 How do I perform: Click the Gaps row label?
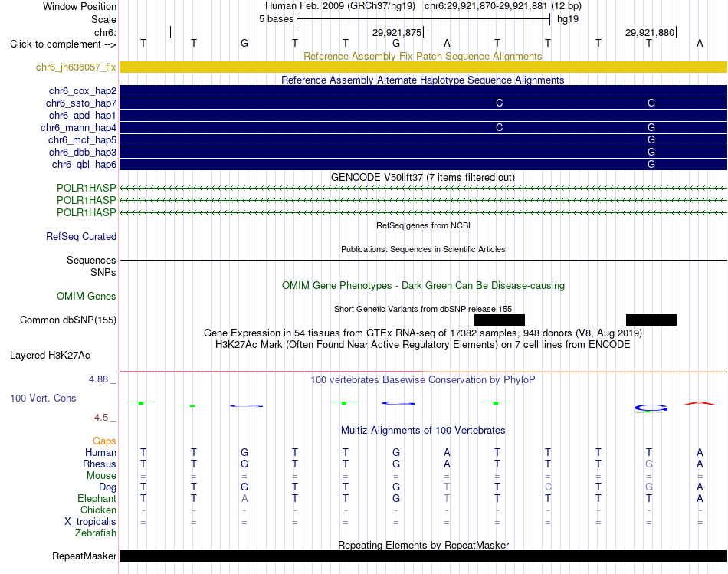104,441
